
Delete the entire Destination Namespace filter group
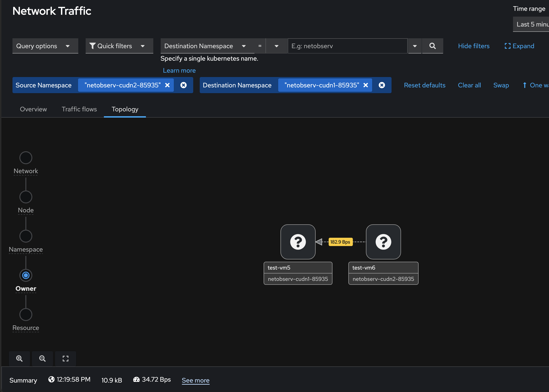point(382,85)
